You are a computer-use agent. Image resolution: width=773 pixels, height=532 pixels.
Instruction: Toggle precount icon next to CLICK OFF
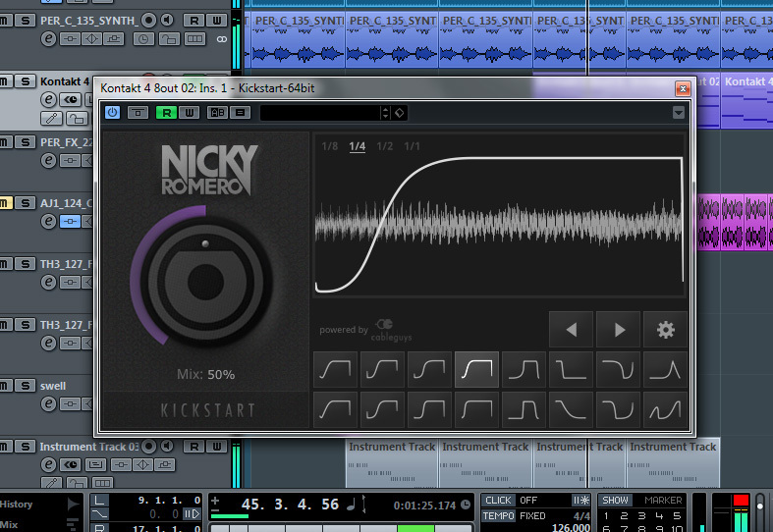[580, 501]
